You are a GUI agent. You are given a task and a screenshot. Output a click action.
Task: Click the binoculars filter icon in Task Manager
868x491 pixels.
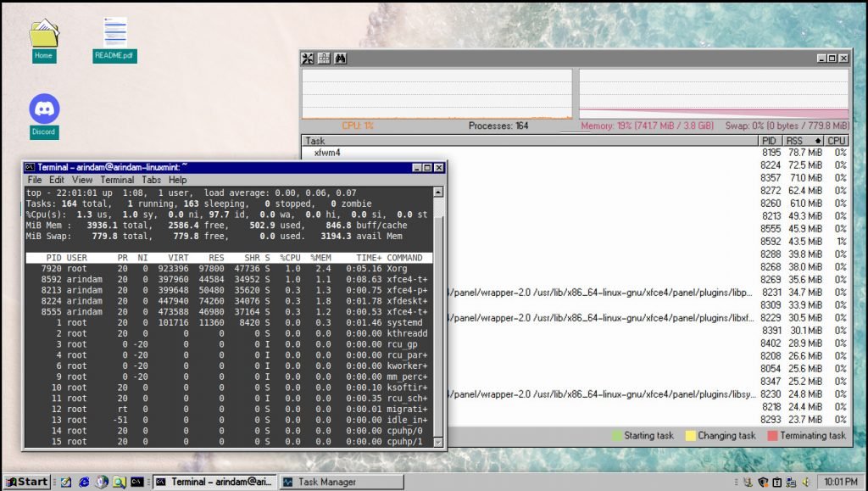point(339,59)
